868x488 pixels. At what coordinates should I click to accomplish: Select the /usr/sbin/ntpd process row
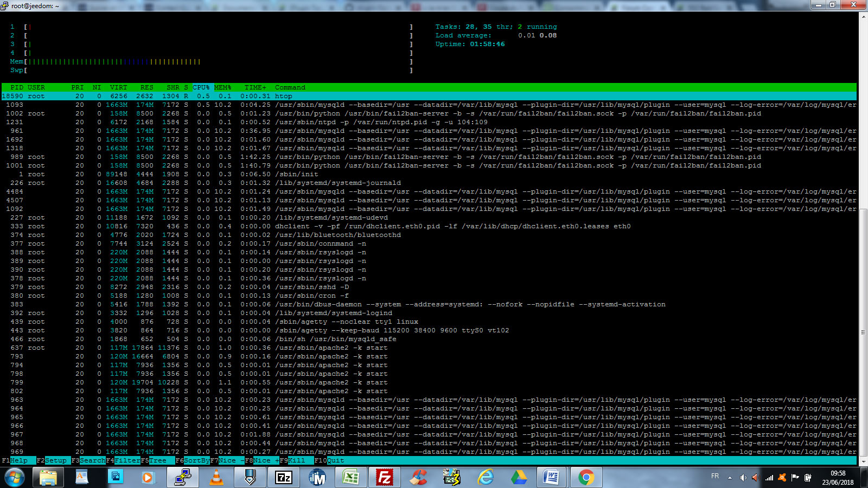[x=429, y=122]
